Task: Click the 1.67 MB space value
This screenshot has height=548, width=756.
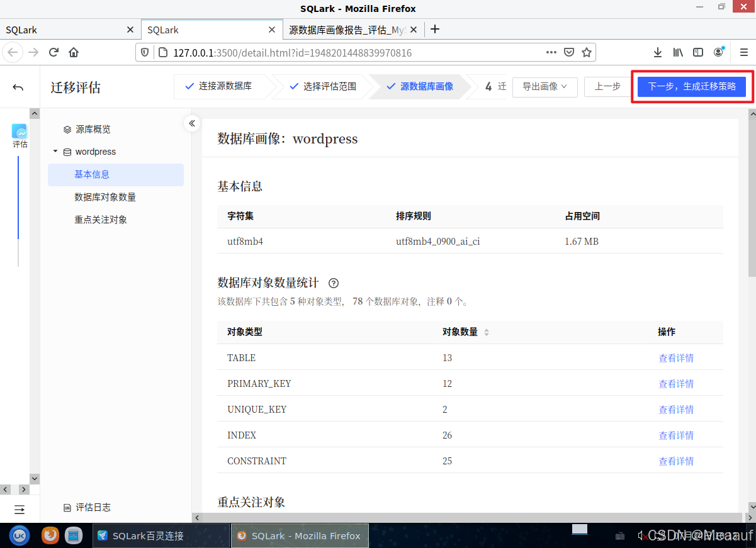Action: 582,241
